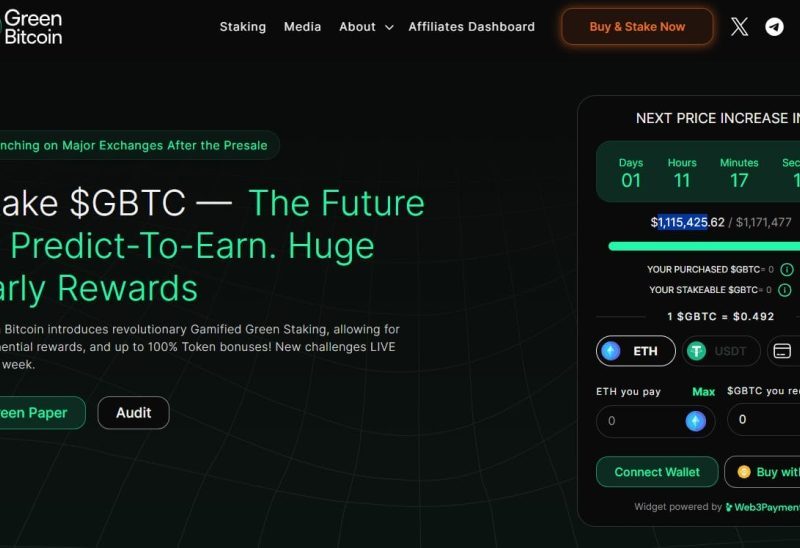Viewport: 800px width, 548px height.
Task: Open the Audit link
Action: (x=133, y=412)
